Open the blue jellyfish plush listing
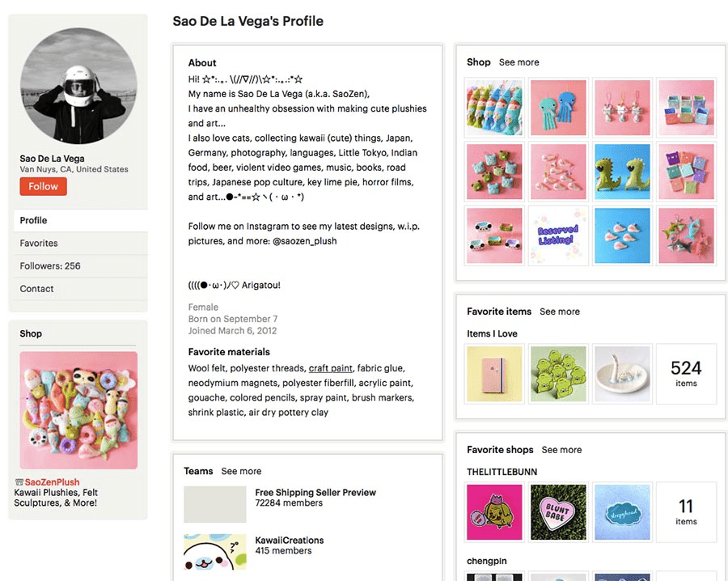Viewport: 728px width, 581px height. tap(558, 108)
